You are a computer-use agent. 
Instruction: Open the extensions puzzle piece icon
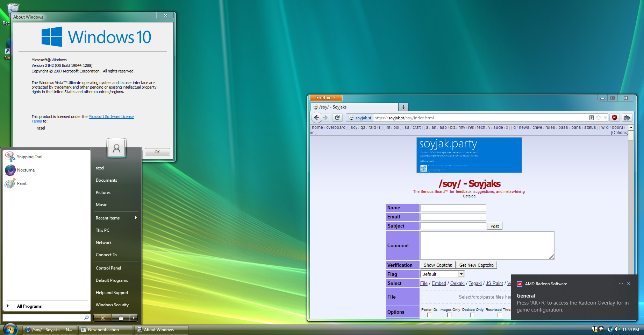(627, 118)
